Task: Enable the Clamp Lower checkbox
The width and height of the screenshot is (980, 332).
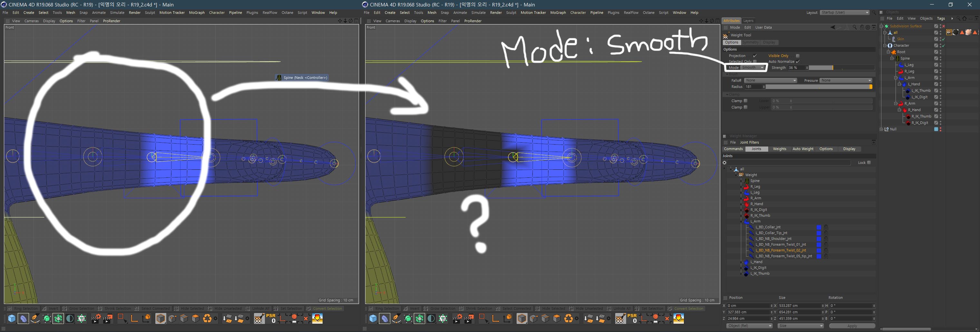Action: pyautogui.click(x=746, y=101)
